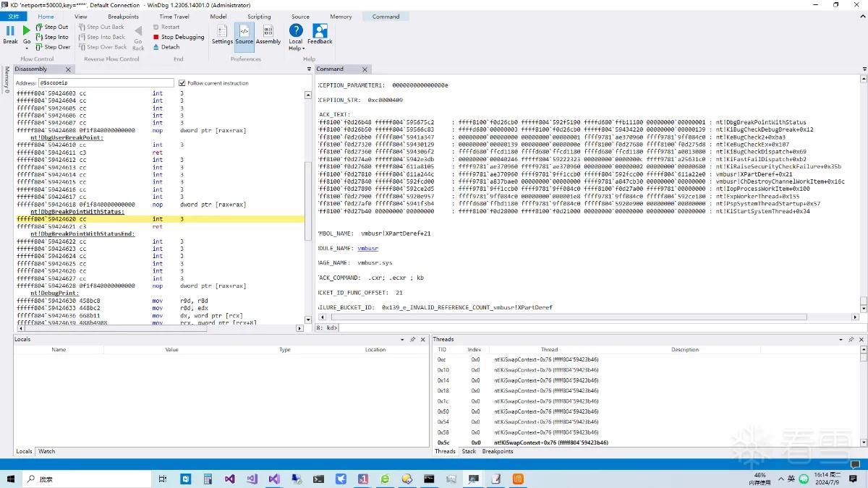This screenshot has height=488, width=868.
Task: Pin the Locals panel
Action: click(x=412, y=339)
